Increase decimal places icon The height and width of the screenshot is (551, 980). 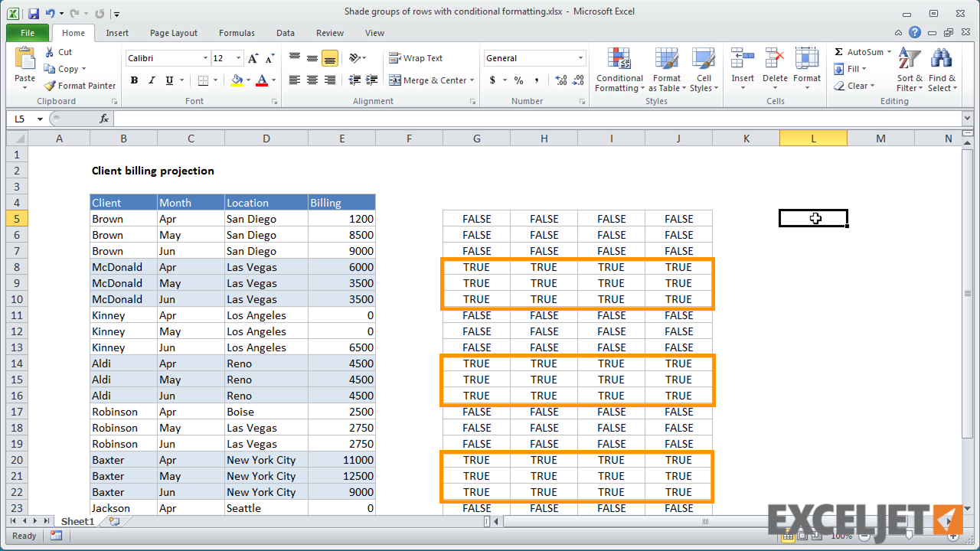[561, 80]
